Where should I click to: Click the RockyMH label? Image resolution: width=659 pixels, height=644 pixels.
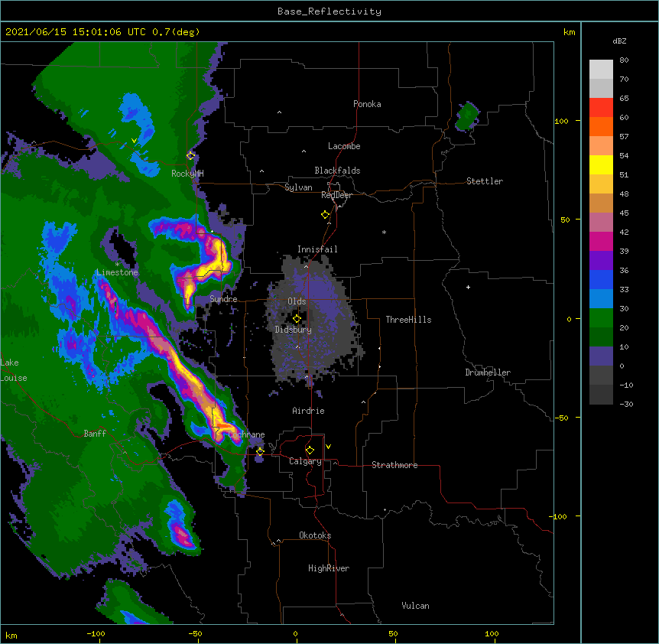187,174
